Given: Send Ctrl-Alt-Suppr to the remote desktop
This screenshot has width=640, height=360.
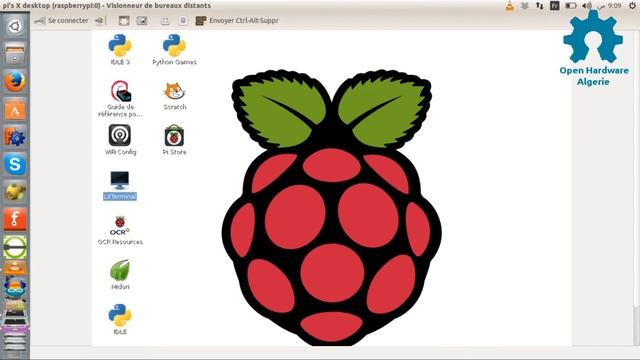Looking at the screenshot, I should tap(237, 20).
